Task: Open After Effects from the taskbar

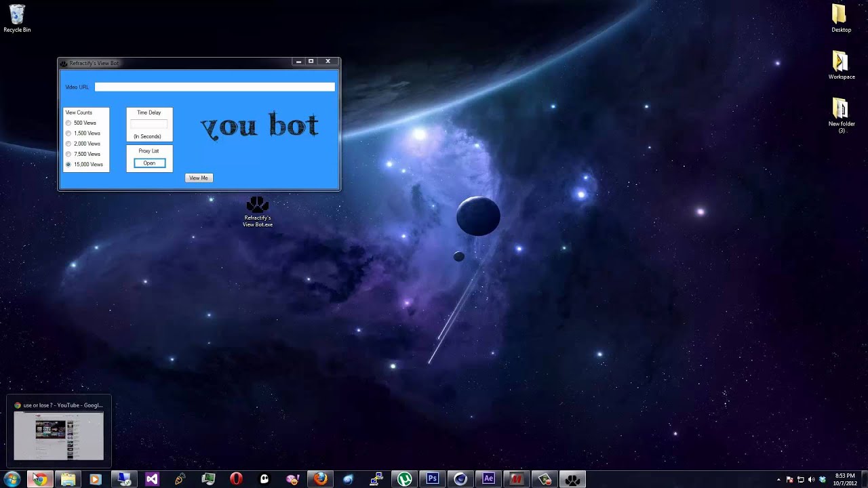Action: (488, 479)
